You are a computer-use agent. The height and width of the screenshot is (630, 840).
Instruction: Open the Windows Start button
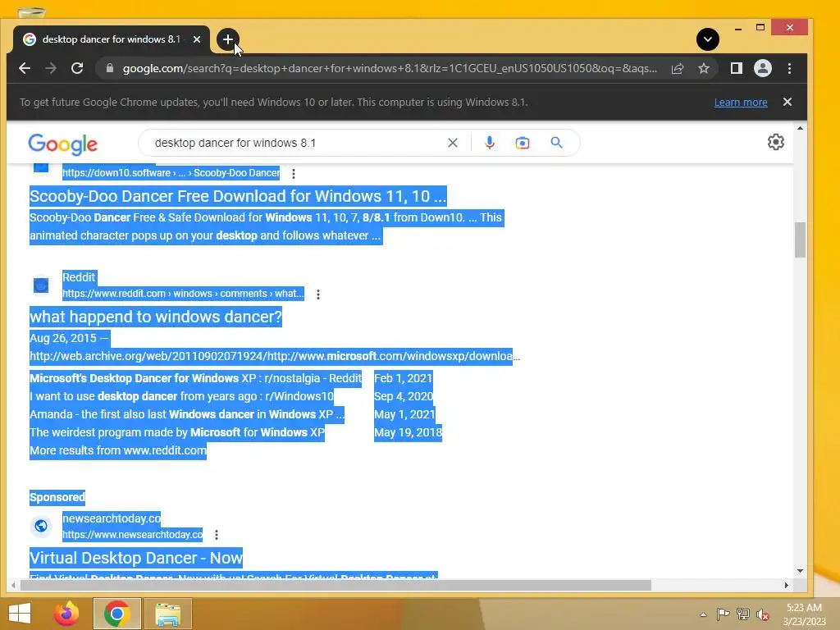tap(20, 614)
